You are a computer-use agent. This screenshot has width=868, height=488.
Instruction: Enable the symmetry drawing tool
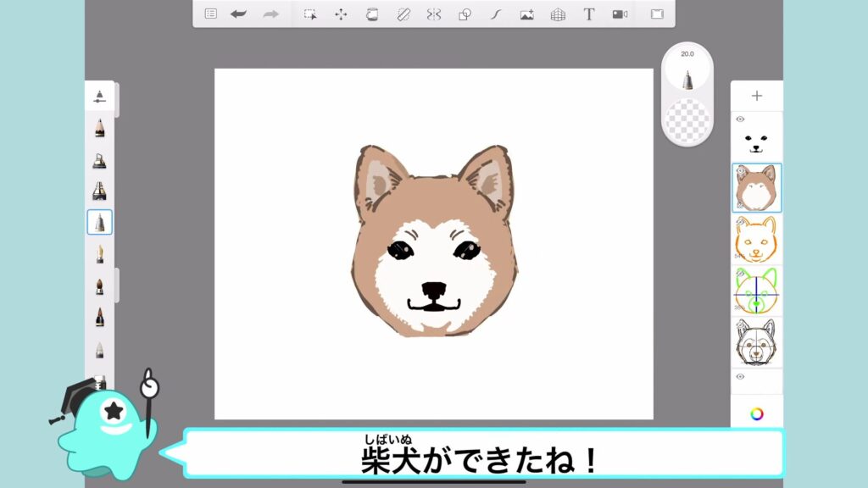click(434, 14)
